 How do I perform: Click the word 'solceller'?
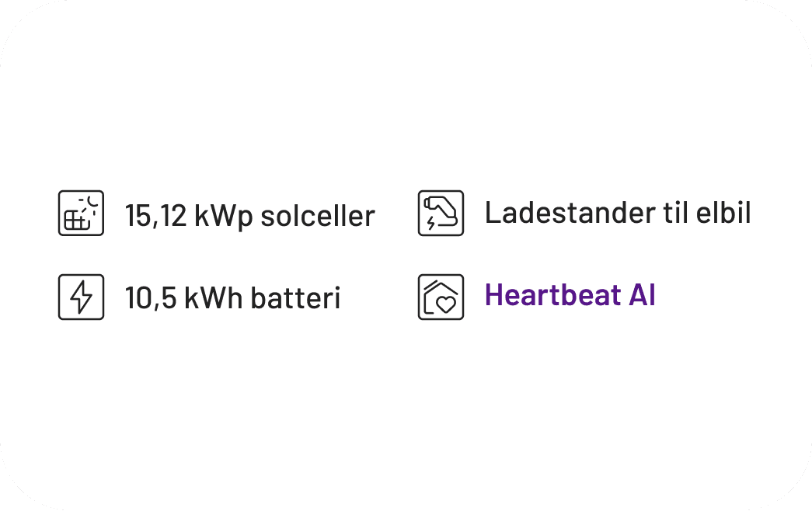coord(318,216)
